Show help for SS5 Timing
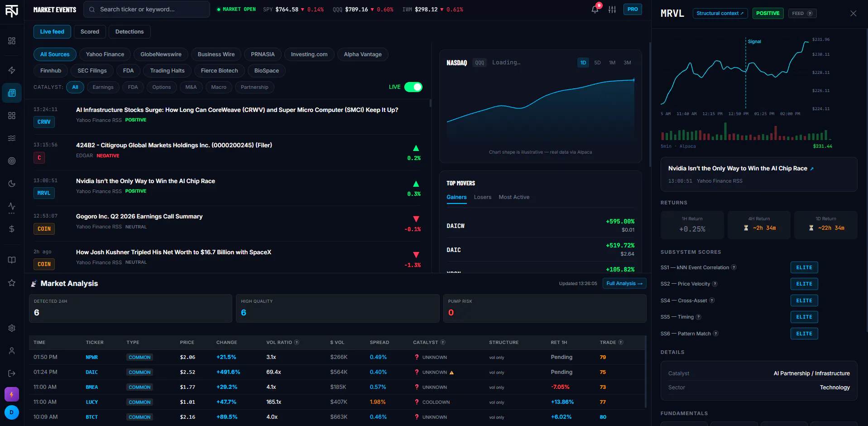Screen dimensions: 868x426 click(x=698, y=317)
